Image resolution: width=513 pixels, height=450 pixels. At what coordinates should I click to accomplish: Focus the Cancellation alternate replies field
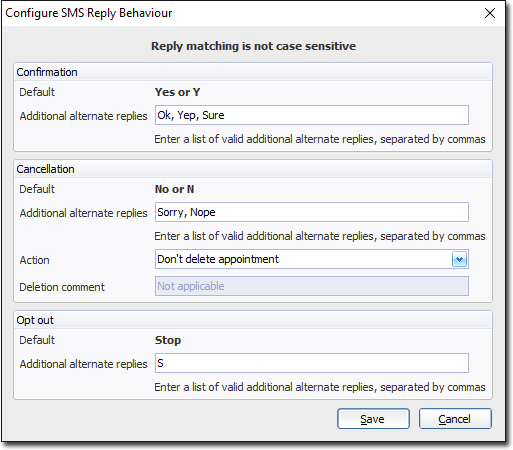(312, 212)
